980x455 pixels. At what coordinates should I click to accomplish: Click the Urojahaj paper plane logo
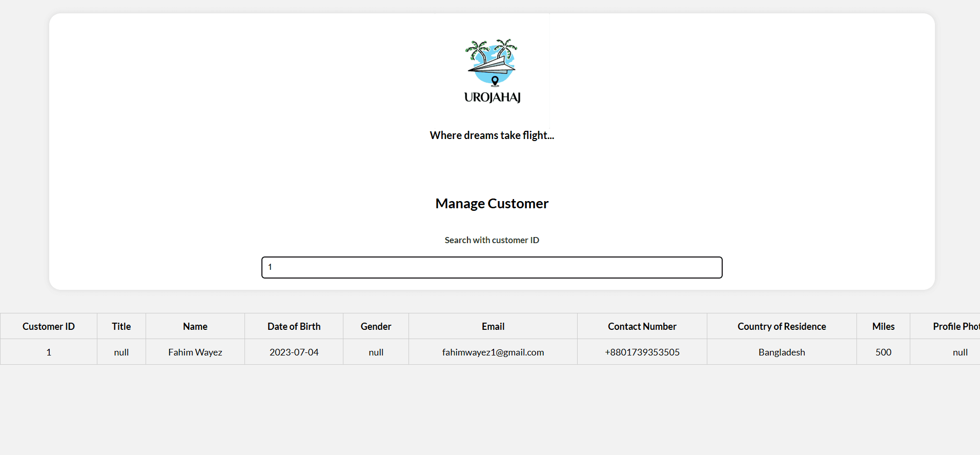[492, 70]
